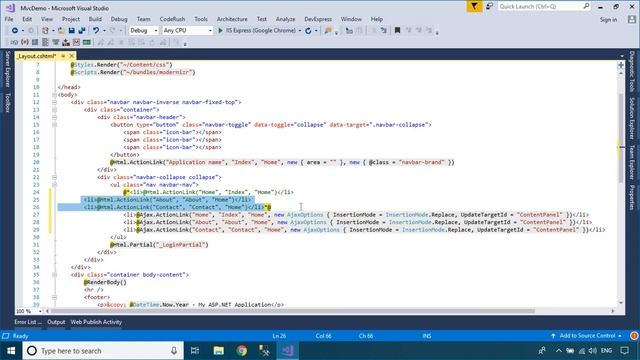Image resolution: width=640 pixels, height=360 pixels.
Task: Click the editor vertical scrollbar thumb
Action: (621, 139)
